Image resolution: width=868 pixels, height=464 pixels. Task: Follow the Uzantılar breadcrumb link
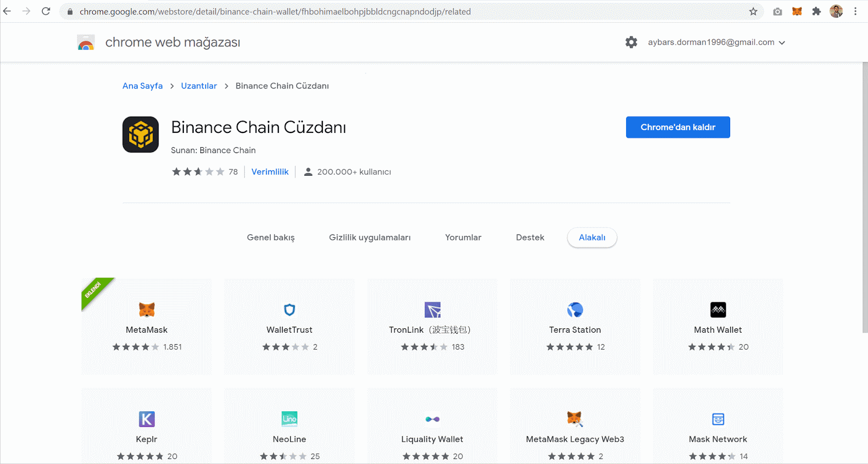(x=199, y=86)
